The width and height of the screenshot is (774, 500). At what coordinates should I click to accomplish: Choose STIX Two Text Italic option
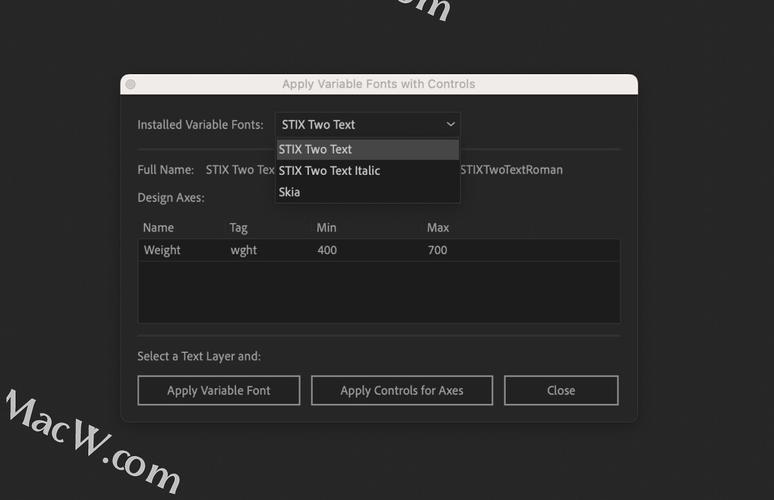(x=368, y=171)
